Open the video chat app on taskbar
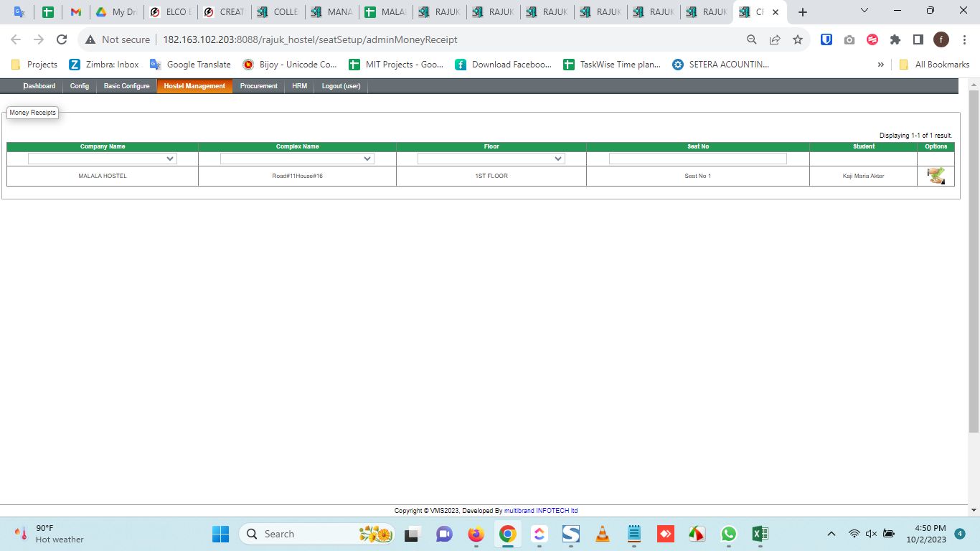Screen dimensions: 980x551 444,534
